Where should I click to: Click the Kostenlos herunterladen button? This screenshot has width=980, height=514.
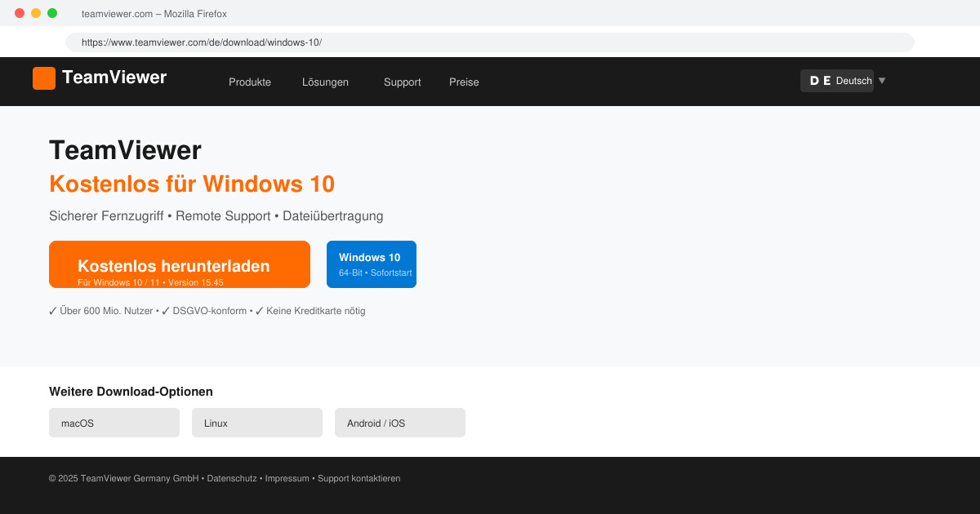tap(180, 264)
